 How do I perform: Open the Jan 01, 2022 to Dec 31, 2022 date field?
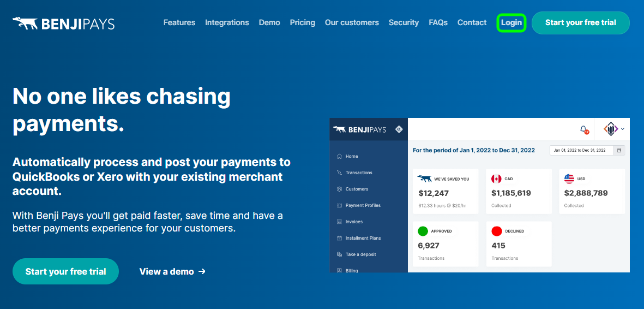582,150
